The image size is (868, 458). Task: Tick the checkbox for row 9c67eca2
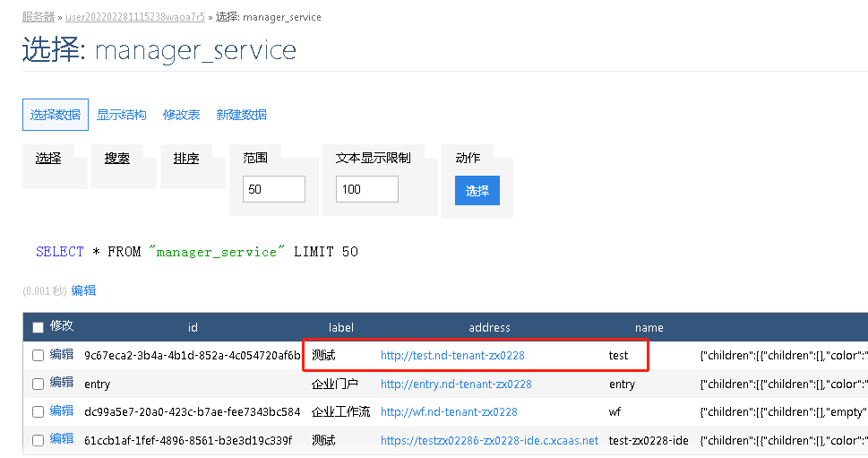(x=38, y=355)
